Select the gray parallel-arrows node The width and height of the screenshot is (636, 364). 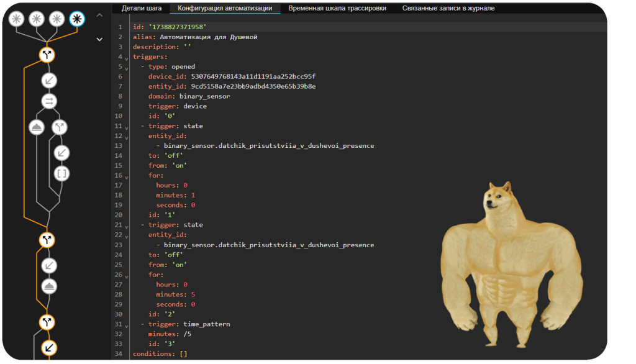[49, 101]
